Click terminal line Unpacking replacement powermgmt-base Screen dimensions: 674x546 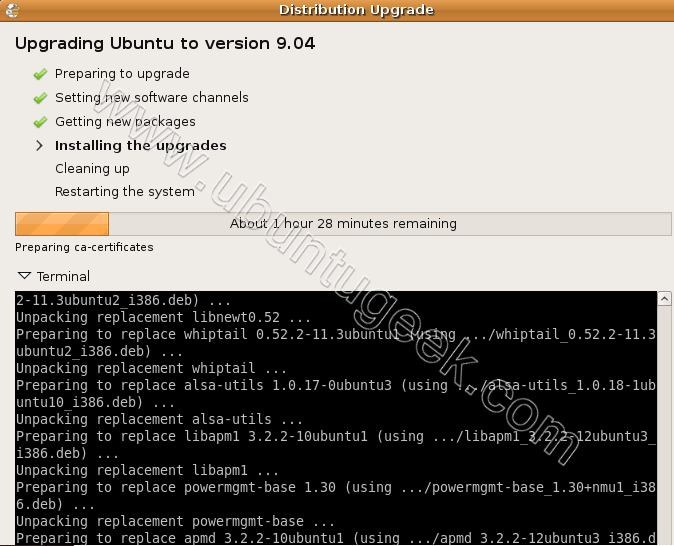[x=175, y=521]
